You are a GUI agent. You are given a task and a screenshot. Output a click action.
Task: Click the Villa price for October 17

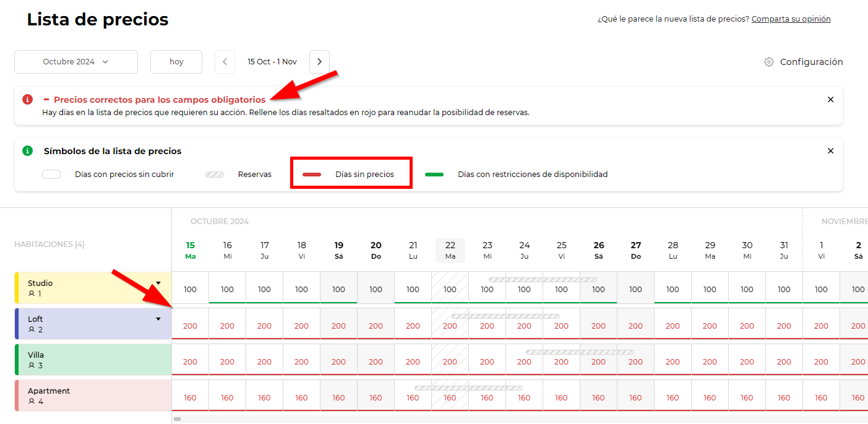pyautogui.click(x=264, y=361)
